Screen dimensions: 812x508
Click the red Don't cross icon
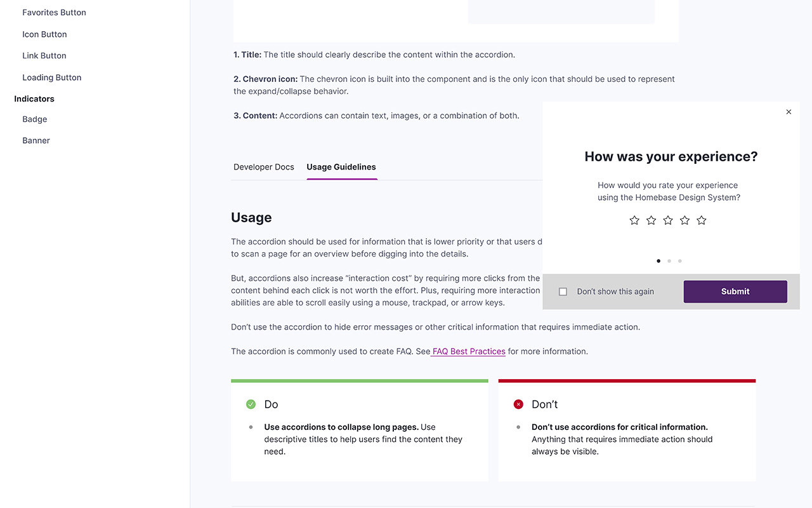tap(518, 404)
